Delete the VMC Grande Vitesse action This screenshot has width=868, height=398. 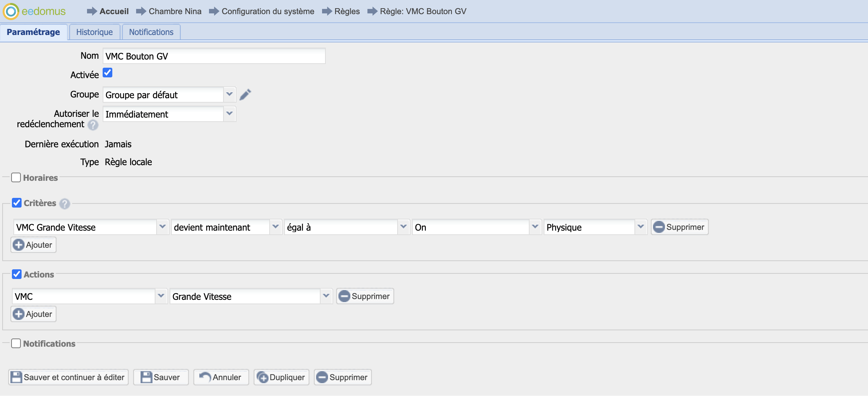tap(365, 296)
